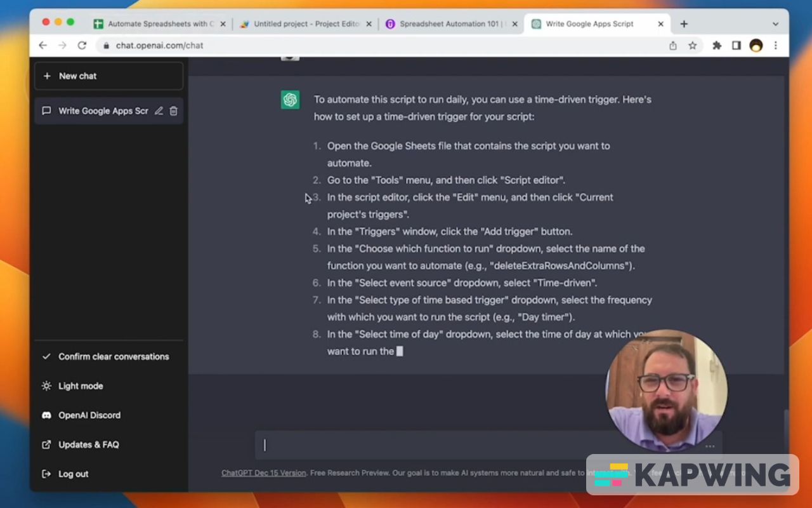Click the ChatGPT logo avatar
This screenshot has width=812, height=508.
tap(291, 100)
